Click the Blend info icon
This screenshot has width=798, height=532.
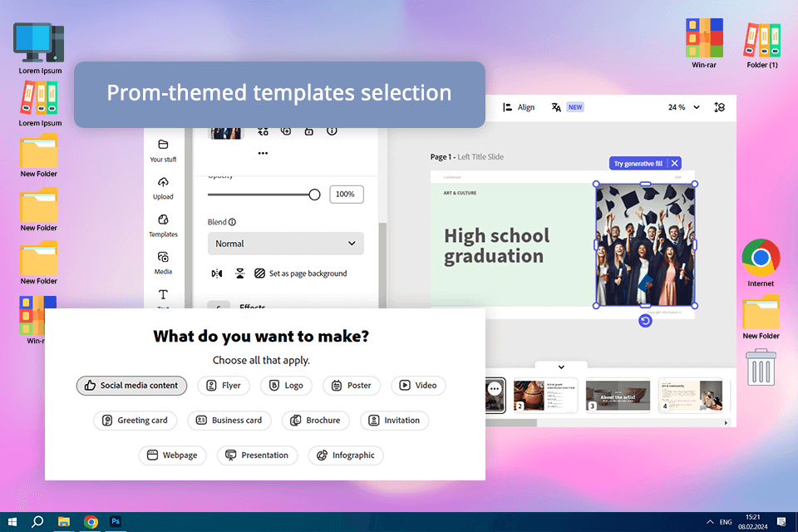coord(232,222)
